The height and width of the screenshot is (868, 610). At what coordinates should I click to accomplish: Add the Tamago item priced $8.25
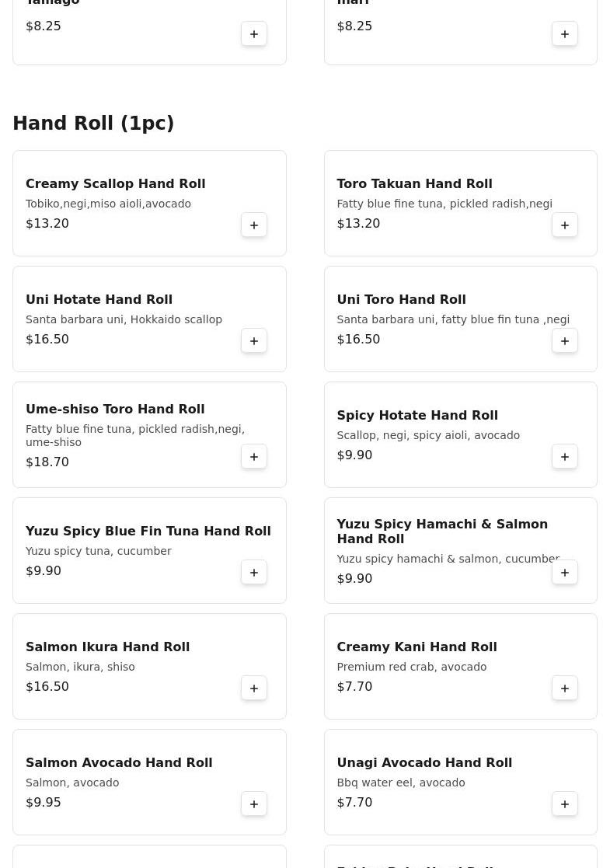click(x=254, y=34)
